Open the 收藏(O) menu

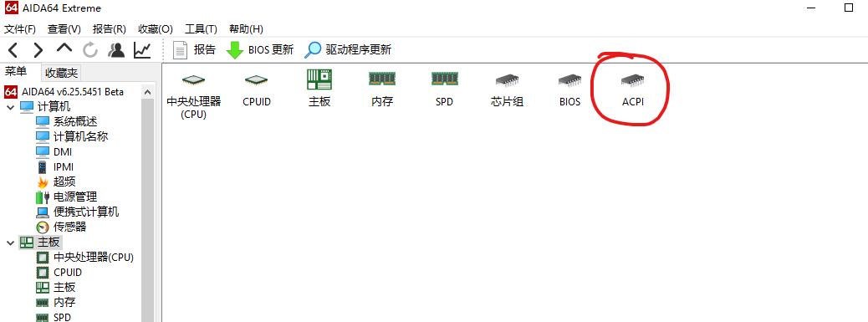coord(156,28)
